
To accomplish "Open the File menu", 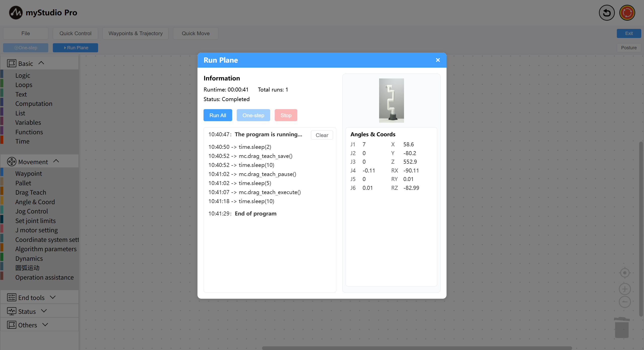I will pyautogui.click(x=25, y=33).
